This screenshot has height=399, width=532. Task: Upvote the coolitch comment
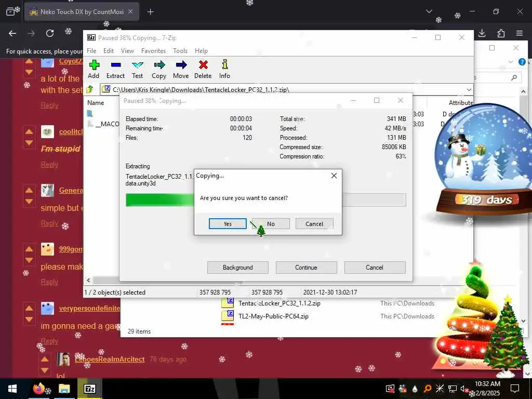[29, 131]
